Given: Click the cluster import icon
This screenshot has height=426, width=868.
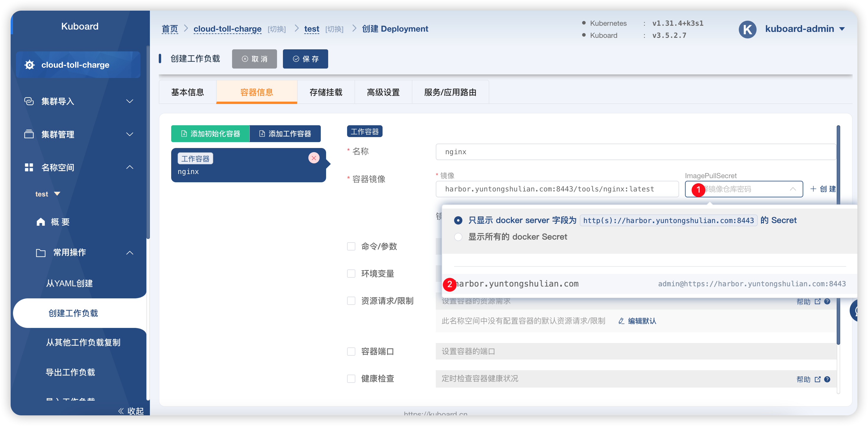Looking at the screenshot, I should [x=29, y=101].
